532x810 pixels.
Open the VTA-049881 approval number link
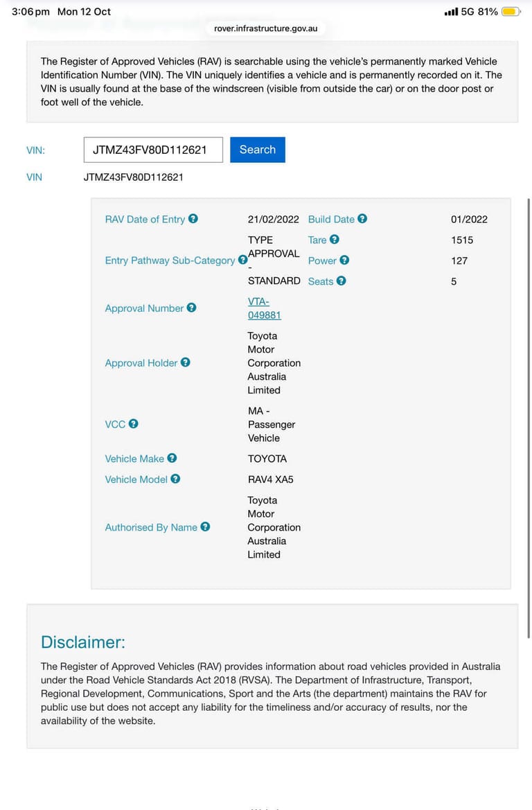tap(264, 308)
